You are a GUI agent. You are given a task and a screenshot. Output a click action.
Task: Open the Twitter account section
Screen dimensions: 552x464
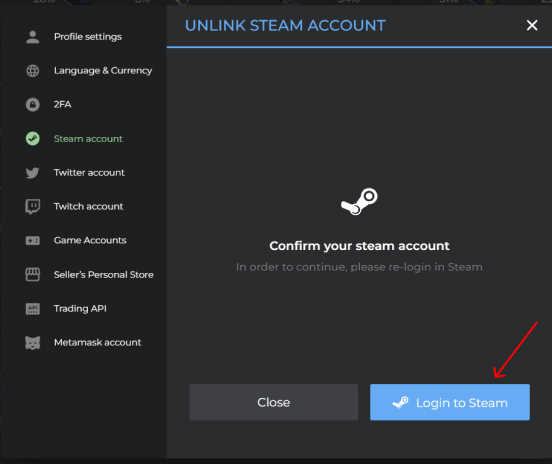[89, 173]
